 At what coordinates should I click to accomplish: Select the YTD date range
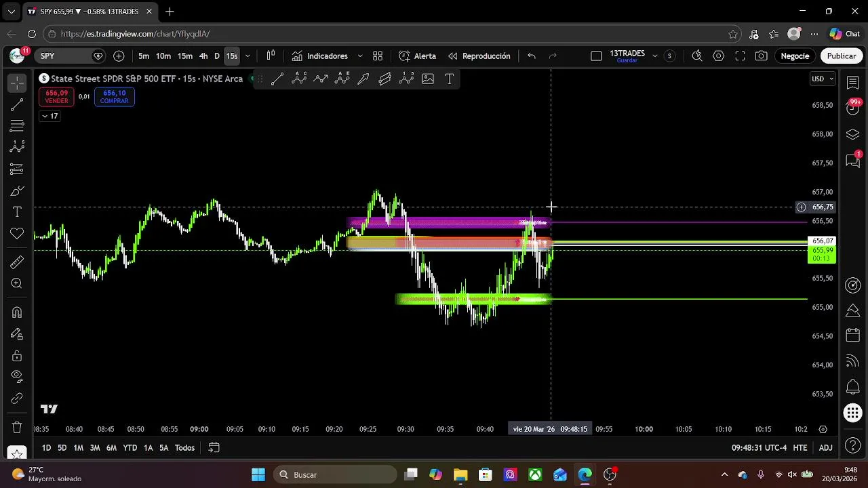click(130, 448)
